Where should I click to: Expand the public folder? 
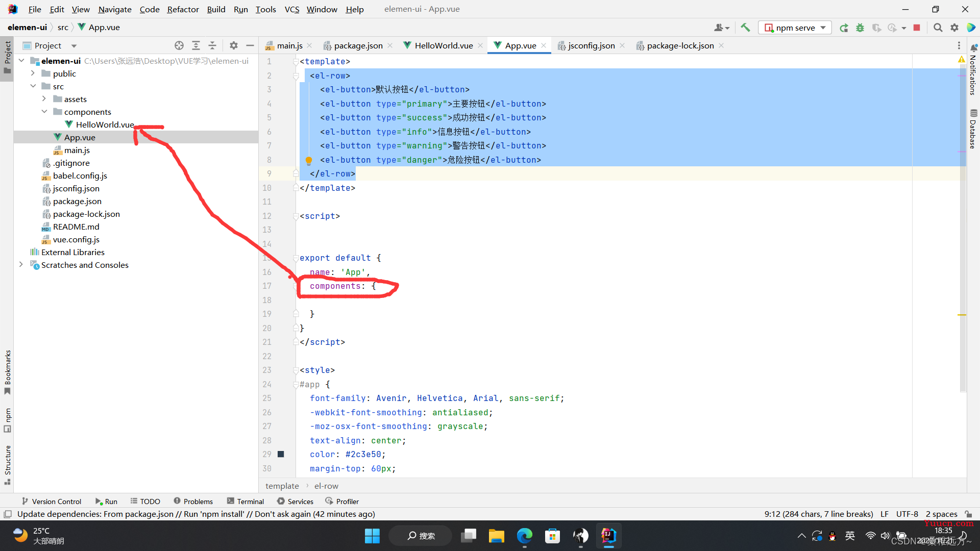(x=33, y=73)
